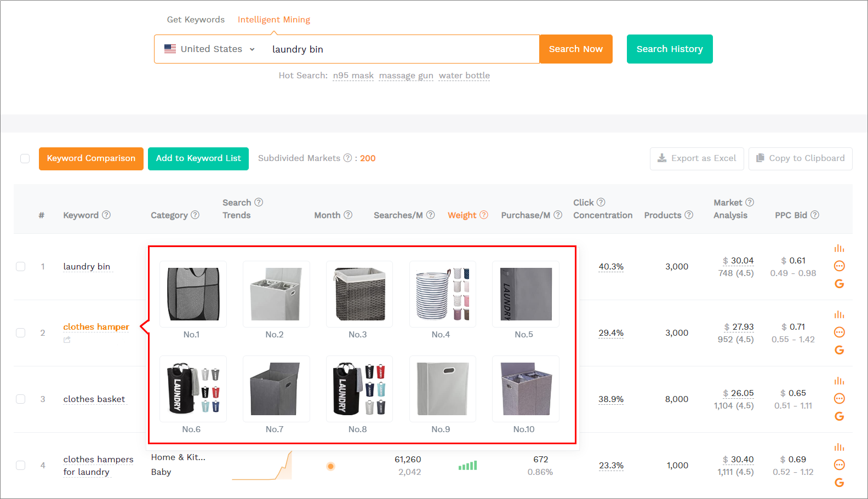This screenshot has width=868, height=499.
Task: Switch to the Get Keywords tab
Action: pyautogui.click(x=196, y=20)
